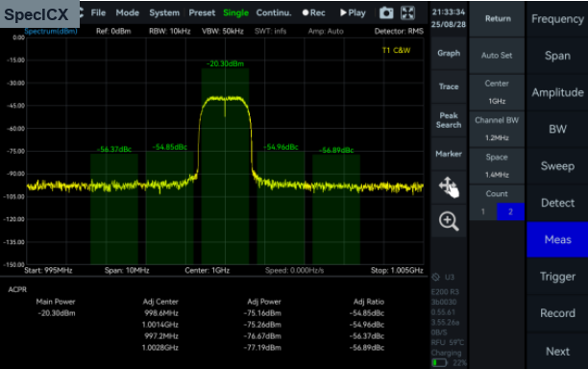Take a screenshot with the camera icon
Viewport: 588px width, 369px height.
point(386,13)
